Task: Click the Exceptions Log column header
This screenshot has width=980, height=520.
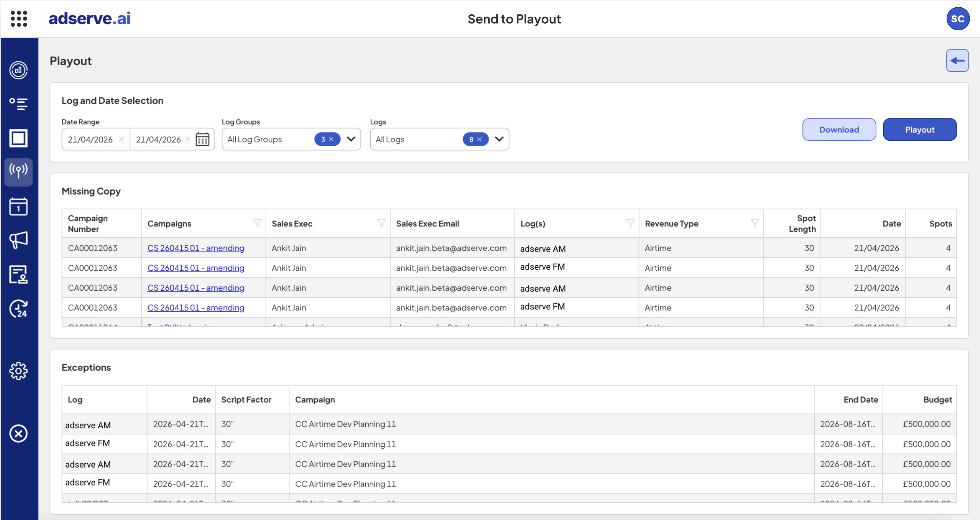Action: (x=105, y=400)
